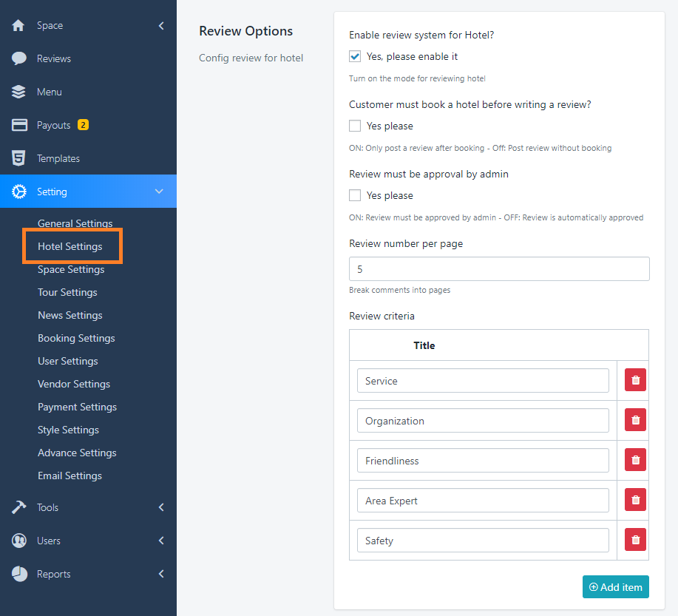Viewport: 678px width, 616px height.
Task: Go to Booking Settings
Action: [76, 338]
